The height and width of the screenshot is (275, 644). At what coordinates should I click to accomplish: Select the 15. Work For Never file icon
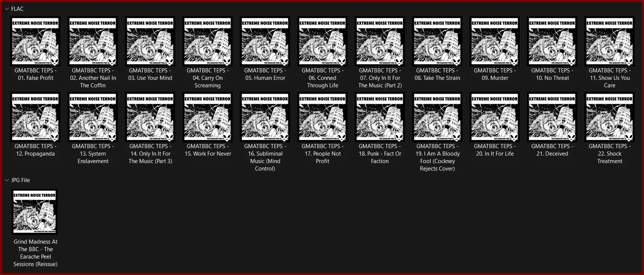tap(208, 117)
